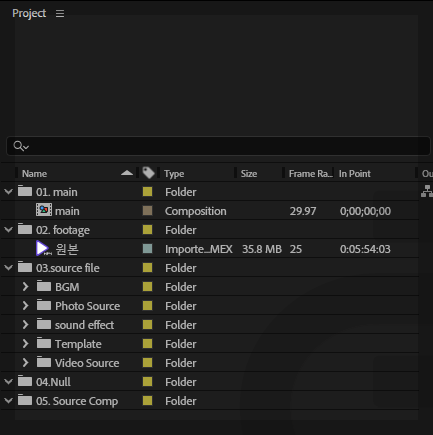
Task: Click the 'Composition' type cell
Action: [x=196, y=211]
